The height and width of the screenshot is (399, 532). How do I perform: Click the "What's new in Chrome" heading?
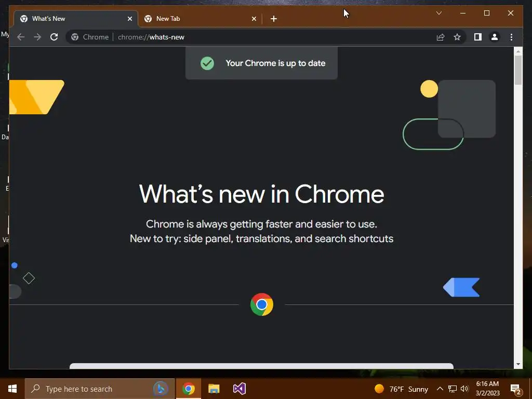261,194
